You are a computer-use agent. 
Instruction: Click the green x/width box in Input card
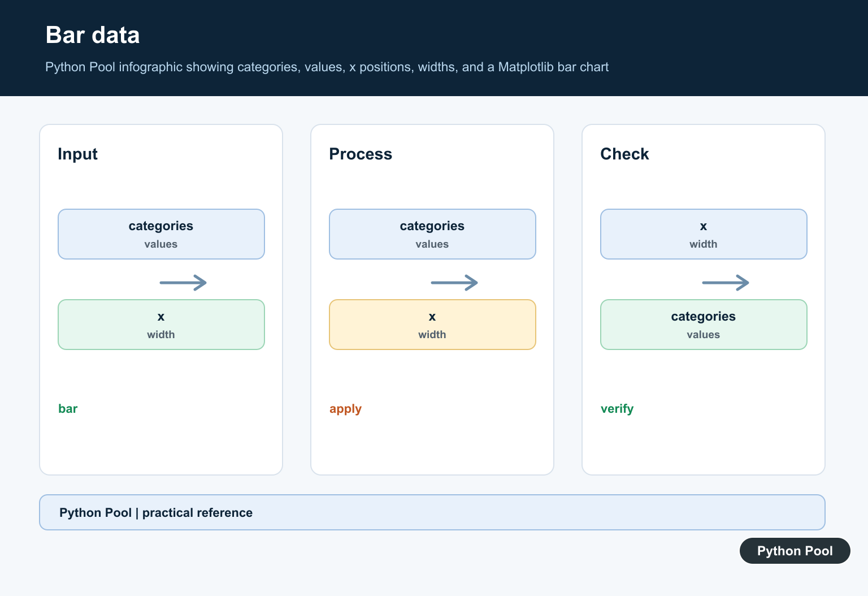click(161, 325)
